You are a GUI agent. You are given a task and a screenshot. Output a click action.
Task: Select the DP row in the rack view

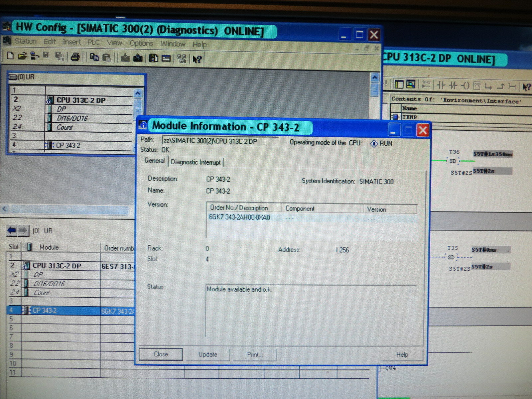tap(62, 109)
